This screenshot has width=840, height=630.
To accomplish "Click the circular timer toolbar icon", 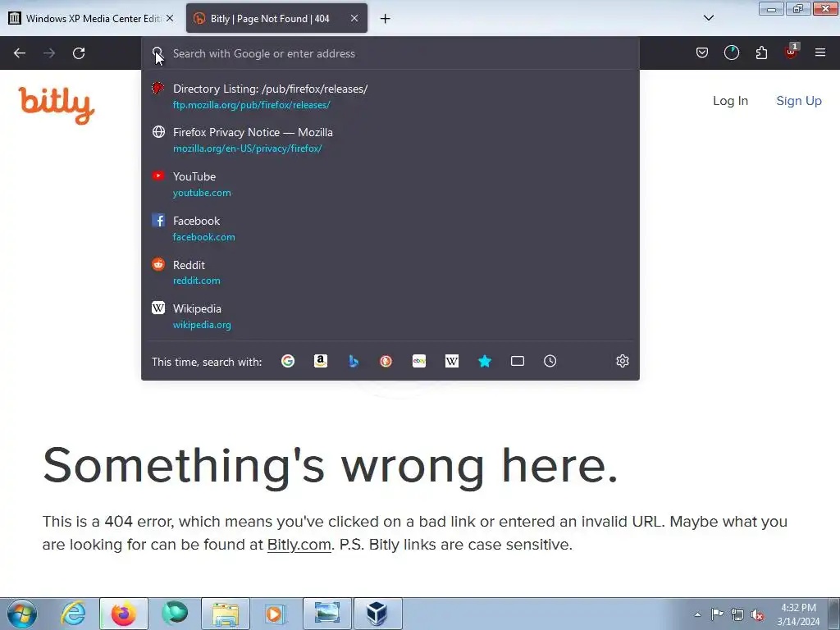I will 731,52.
